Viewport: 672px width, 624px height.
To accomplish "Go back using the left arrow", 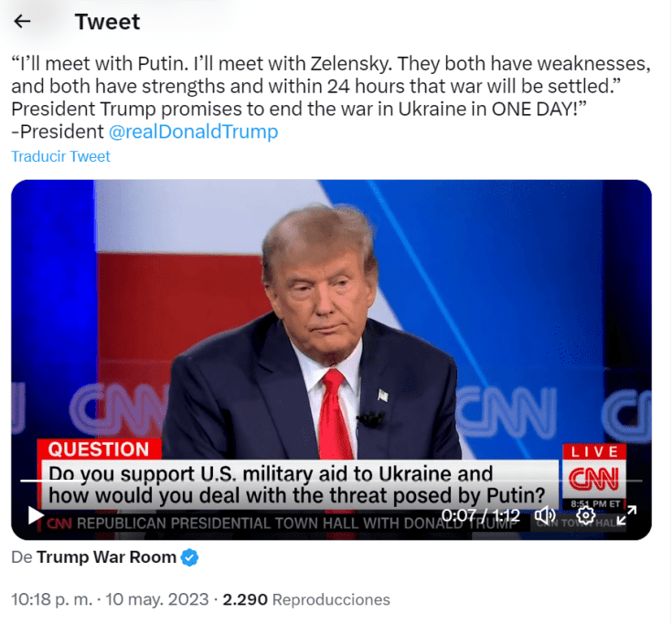I will point(22,22).
